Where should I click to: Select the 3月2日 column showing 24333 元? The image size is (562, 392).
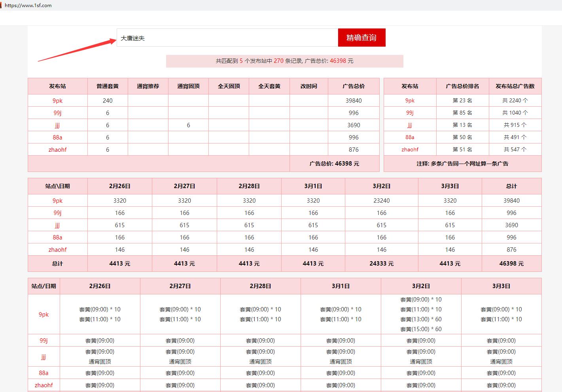point(381,263)
